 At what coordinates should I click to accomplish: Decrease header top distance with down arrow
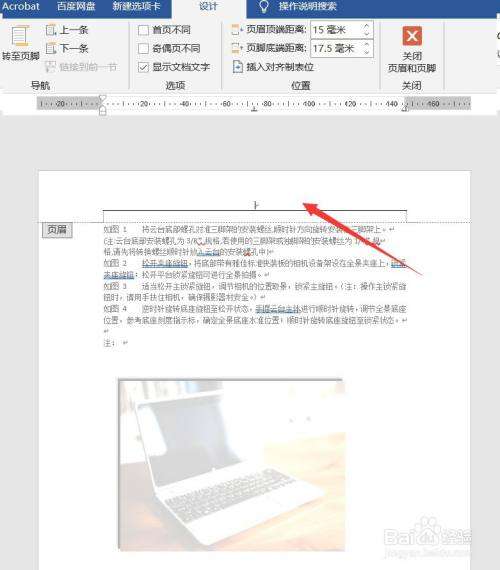[366, 33]
